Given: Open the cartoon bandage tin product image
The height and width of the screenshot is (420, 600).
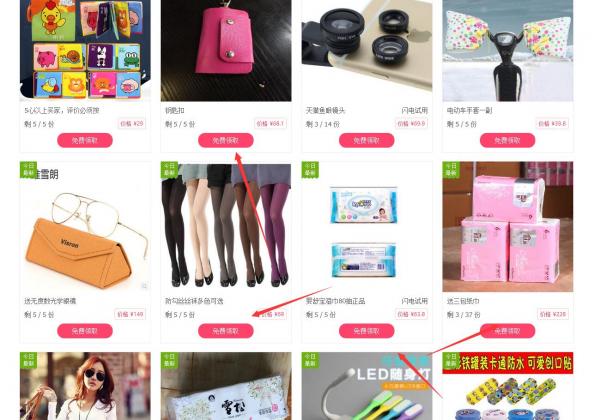Looking at the screenshot, I should [508, 386].
